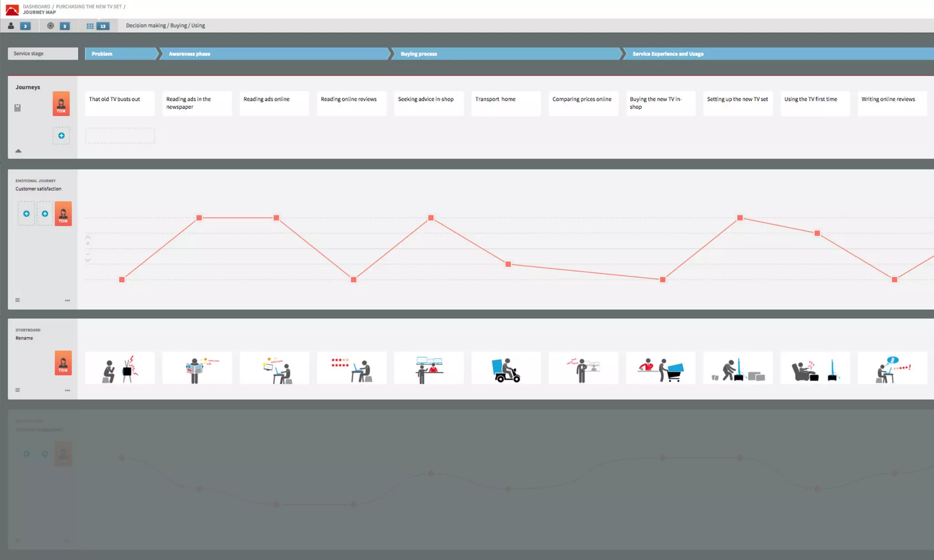The height and width of the screenshot is (560, 934).
Task: Click the emotional journey lane's hamburger handle
Action: click(17, 300)
